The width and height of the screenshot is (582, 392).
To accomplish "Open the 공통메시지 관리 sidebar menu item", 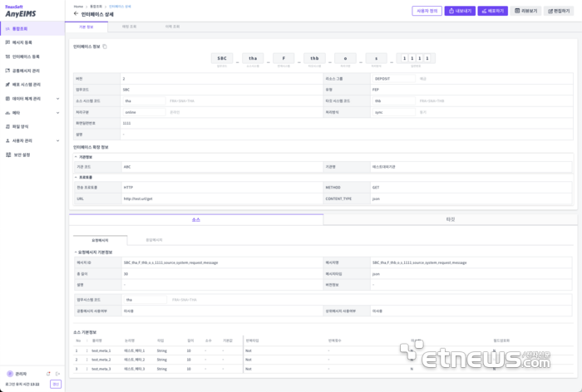I will [32, 71].
